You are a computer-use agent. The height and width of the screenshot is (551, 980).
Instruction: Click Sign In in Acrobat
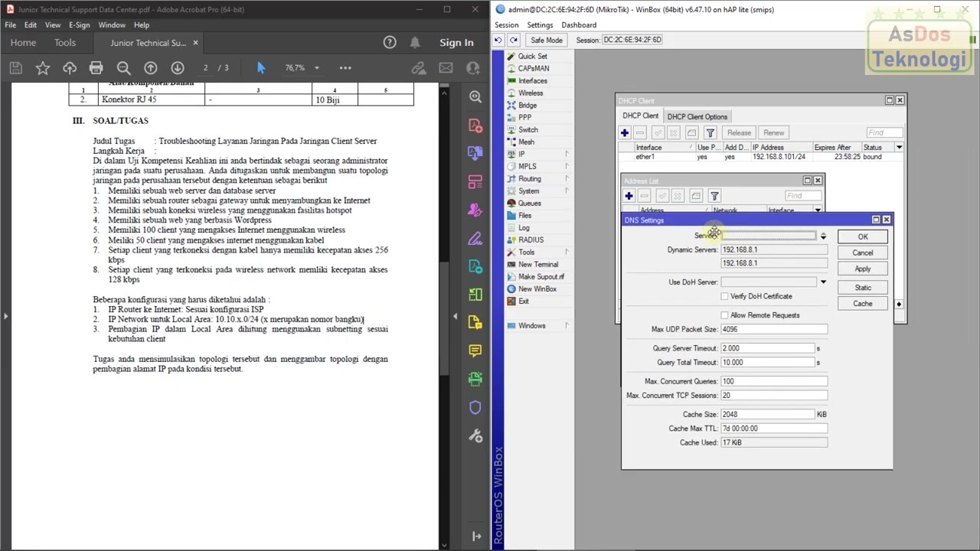pos(456,43)
